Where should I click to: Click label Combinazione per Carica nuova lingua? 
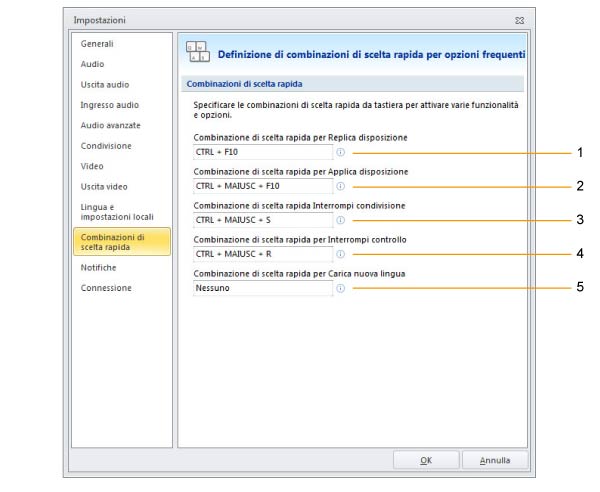(299, 274)
